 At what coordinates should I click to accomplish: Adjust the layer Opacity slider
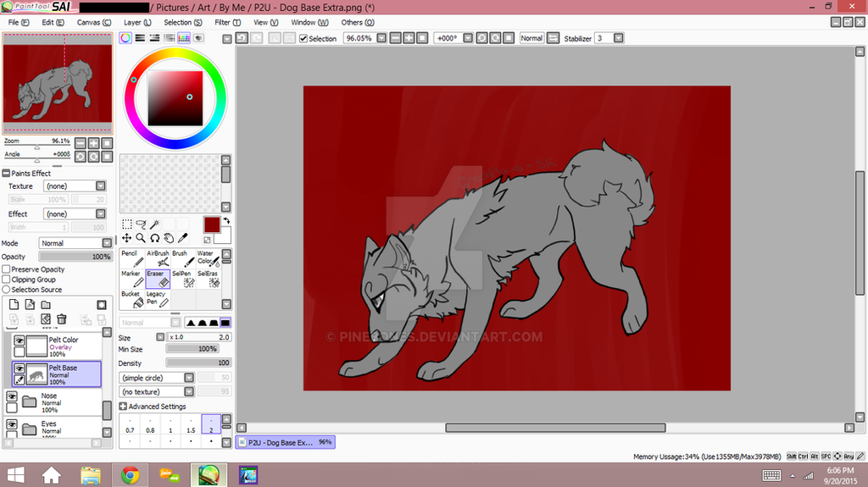pos(75,257)
